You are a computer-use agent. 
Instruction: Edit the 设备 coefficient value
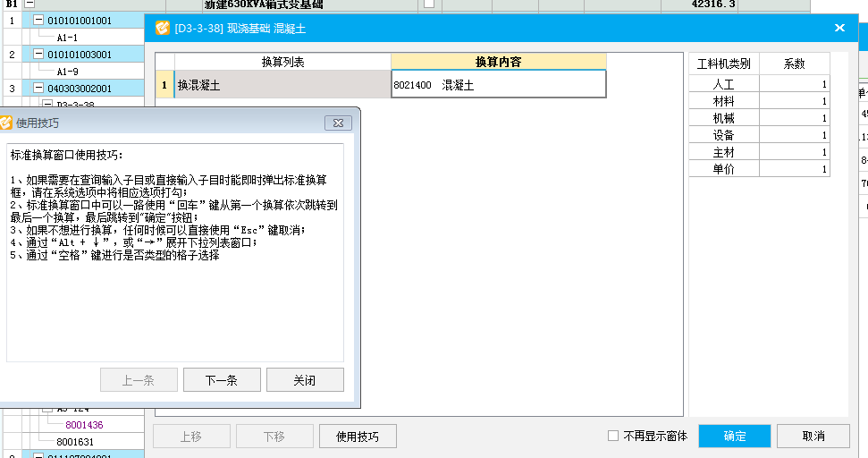pos(795,134)
